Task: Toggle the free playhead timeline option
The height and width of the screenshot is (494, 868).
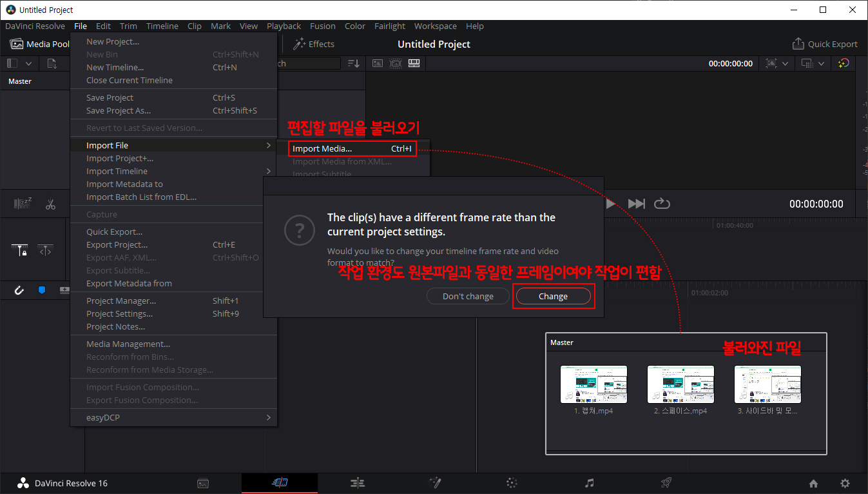Action: [44, 250]
